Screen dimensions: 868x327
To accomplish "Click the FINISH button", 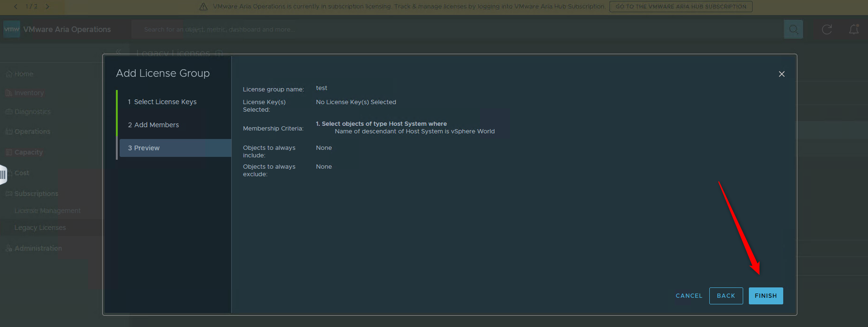I will pyautogui.click(x=765, y=296).
